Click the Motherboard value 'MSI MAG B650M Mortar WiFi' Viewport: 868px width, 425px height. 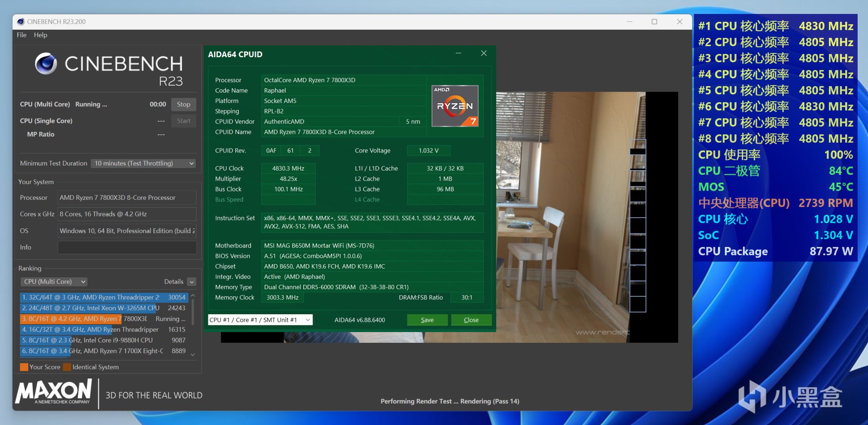pos(319,245)
